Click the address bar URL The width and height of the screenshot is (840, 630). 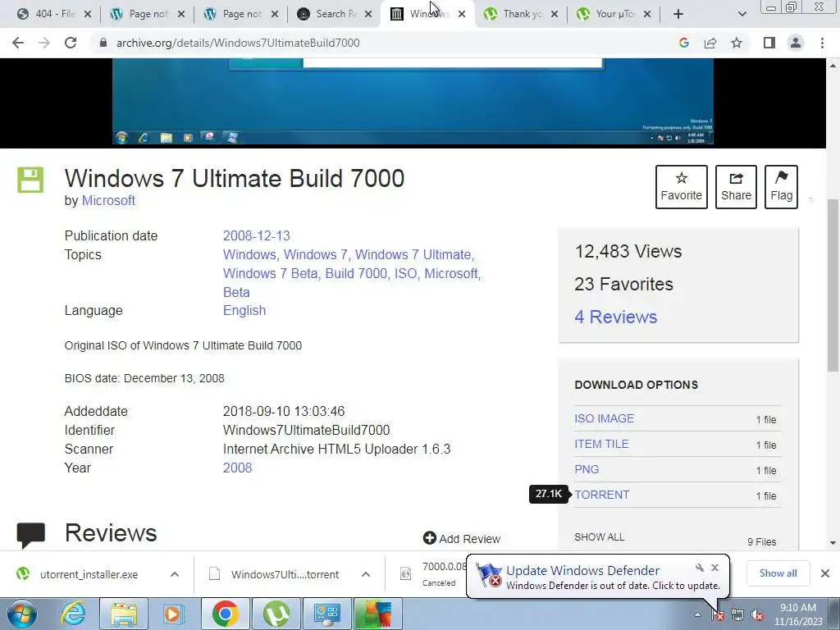coord(238,43)
